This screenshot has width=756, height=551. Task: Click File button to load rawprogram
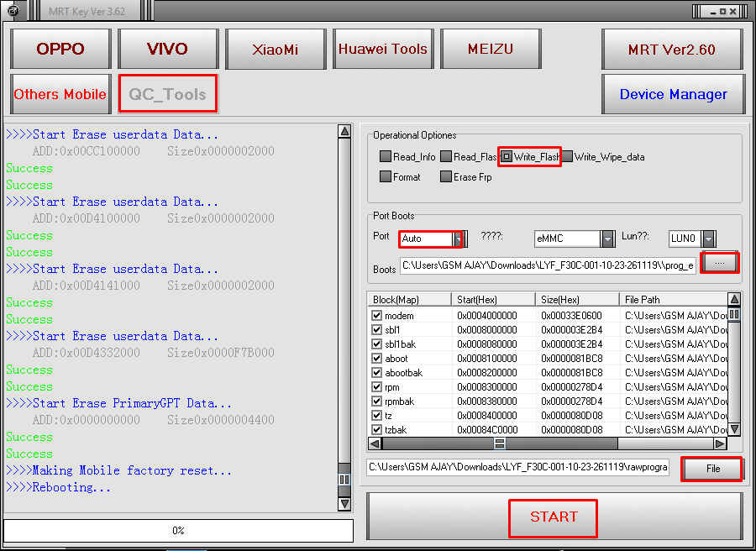pyautogui.click(x=712, y=469)
